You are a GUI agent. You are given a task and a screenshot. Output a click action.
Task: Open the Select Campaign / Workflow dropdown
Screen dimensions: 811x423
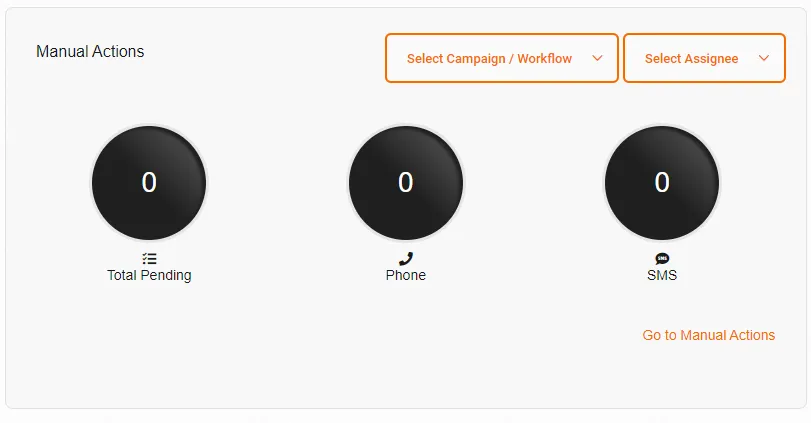coord(502,58)
